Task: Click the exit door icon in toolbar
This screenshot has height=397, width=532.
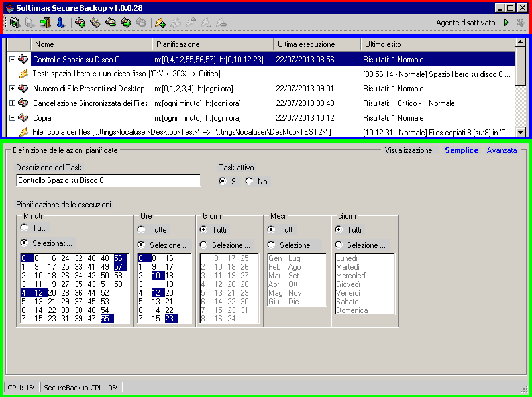Action: click(45, 23)
